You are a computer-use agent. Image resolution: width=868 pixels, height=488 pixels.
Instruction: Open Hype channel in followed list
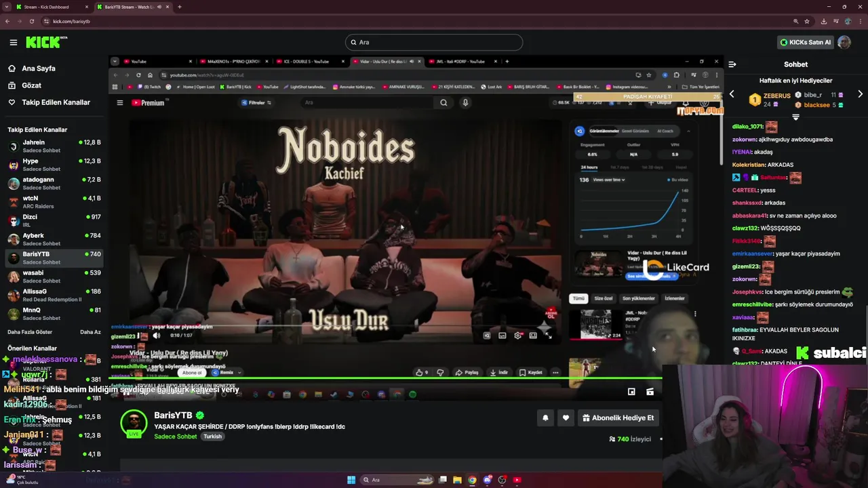pyautogui.click(x=54, y=165)
